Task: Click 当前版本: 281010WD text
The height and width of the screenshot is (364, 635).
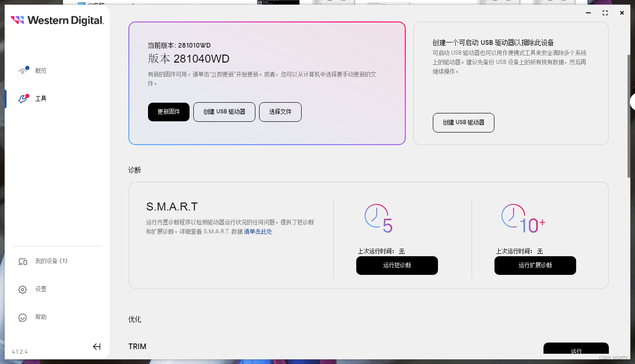Action: (179, 45)
